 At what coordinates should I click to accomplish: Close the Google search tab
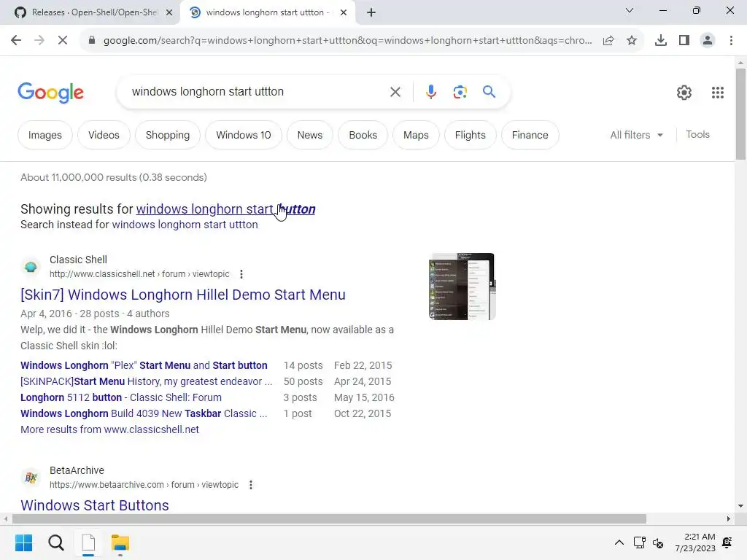(344, 12)
